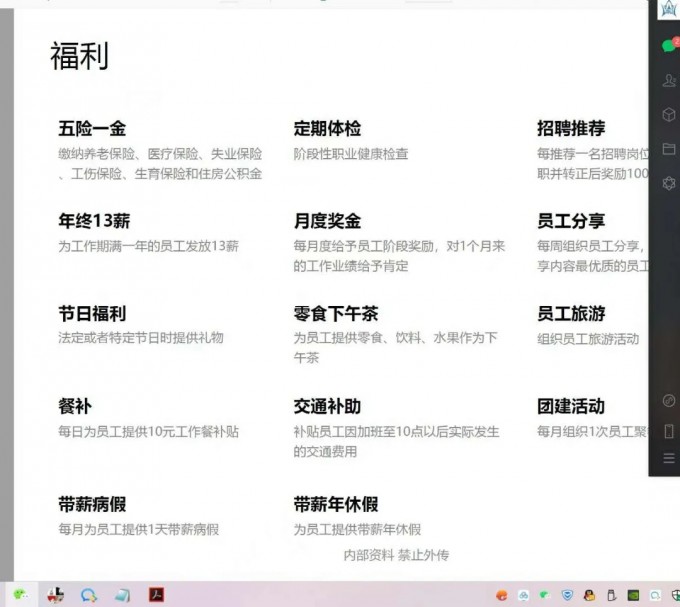The width and height of the screenshot is (680, 607).
Task: Click blue shield tray icon
Action: click(x=567, y=595)
